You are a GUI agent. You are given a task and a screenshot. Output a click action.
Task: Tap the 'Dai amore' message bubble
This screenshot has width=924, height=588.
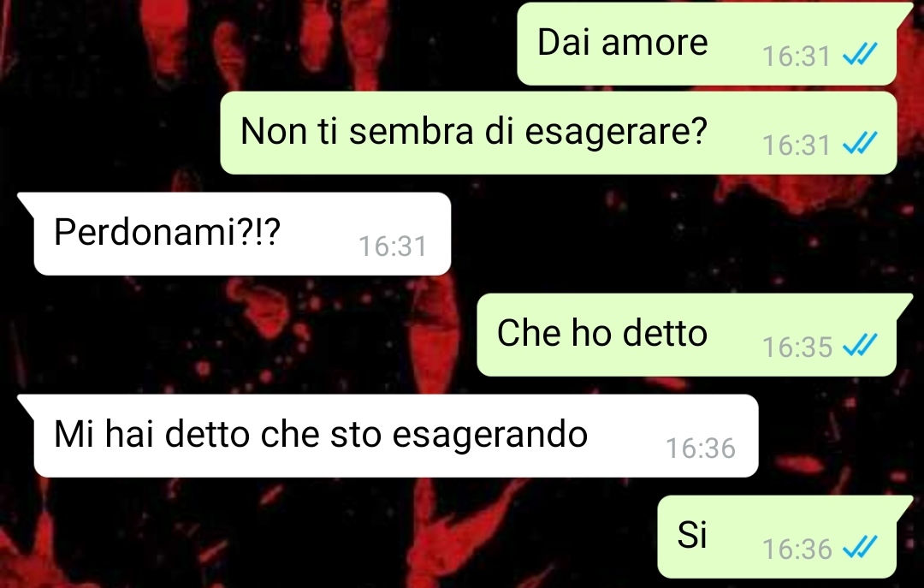click(x=708, y=44)
